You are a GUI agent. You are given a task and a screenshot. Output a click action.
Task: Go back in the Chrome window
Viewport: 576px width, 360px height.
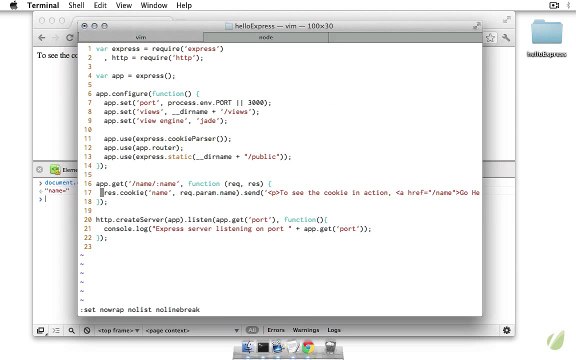point(42,37)
